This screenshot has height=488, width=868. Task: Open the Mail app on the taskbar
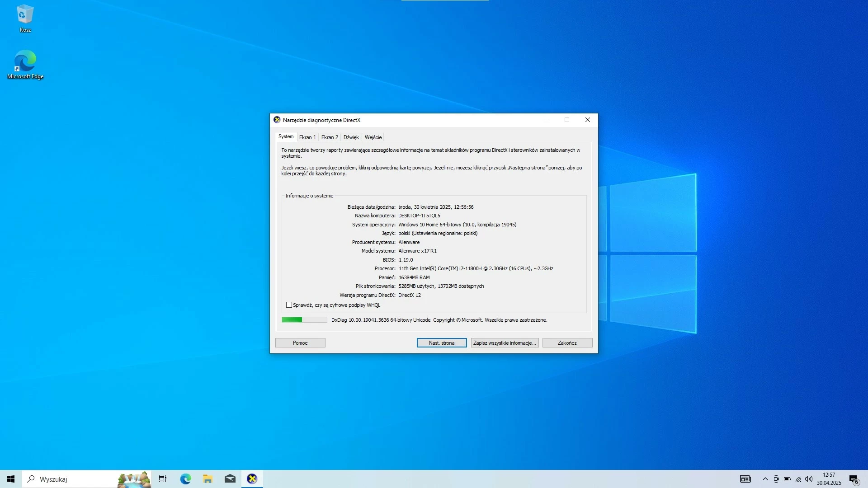pos(230,479)
